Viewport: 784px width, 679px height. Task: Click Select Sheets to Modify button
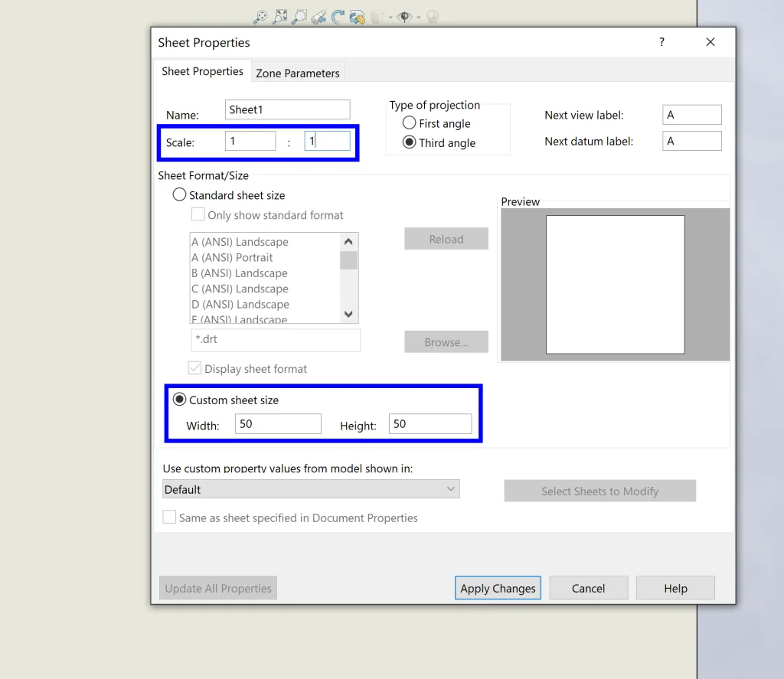[599, 491]
